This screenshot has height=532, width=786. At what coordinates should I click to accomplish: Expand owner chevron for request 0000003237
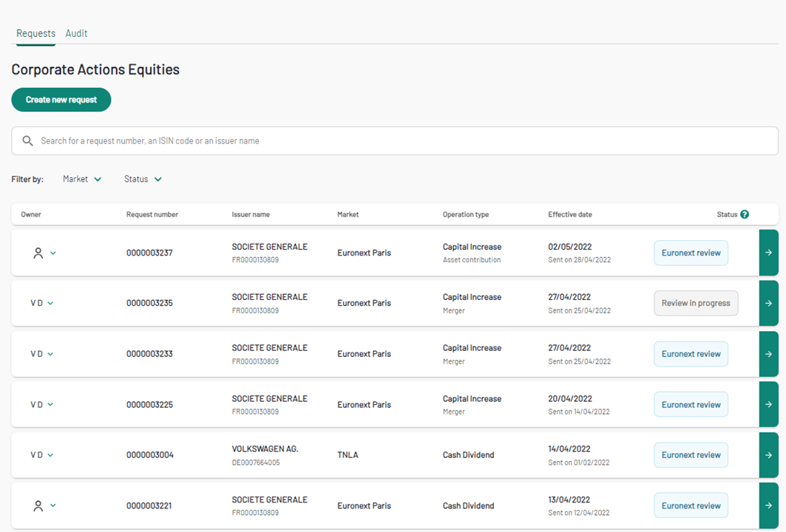(53, 253)
